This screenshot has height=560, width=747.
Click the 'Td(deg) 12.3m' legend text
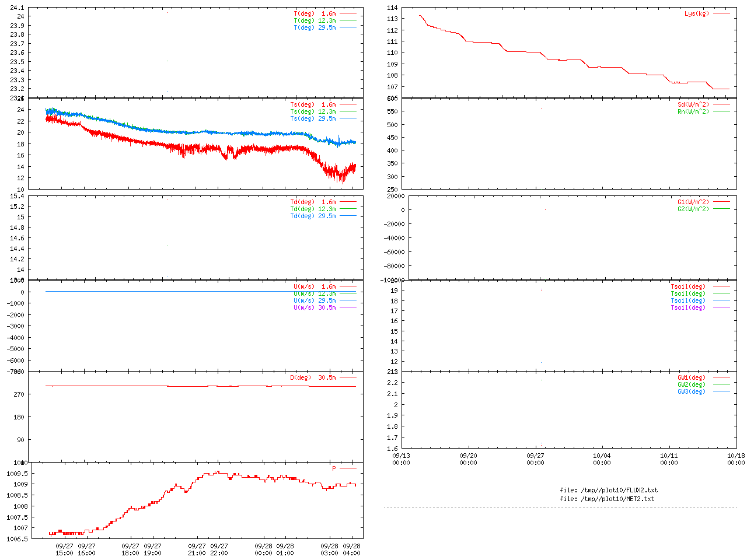[x=313, y=209]
